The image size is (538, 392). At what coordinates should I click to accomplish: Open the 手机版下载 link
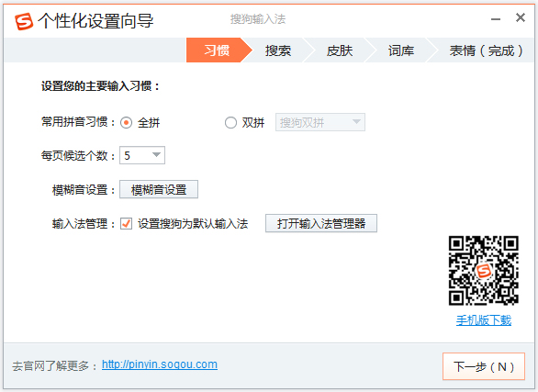[x=484, y=320]
